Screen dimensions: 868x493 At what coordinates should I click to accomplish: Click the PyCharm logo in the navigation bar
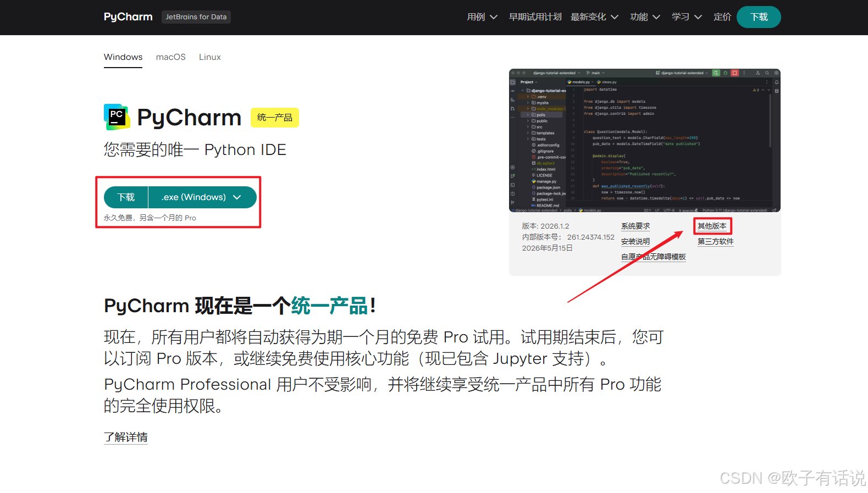click(x=128, y=17)
